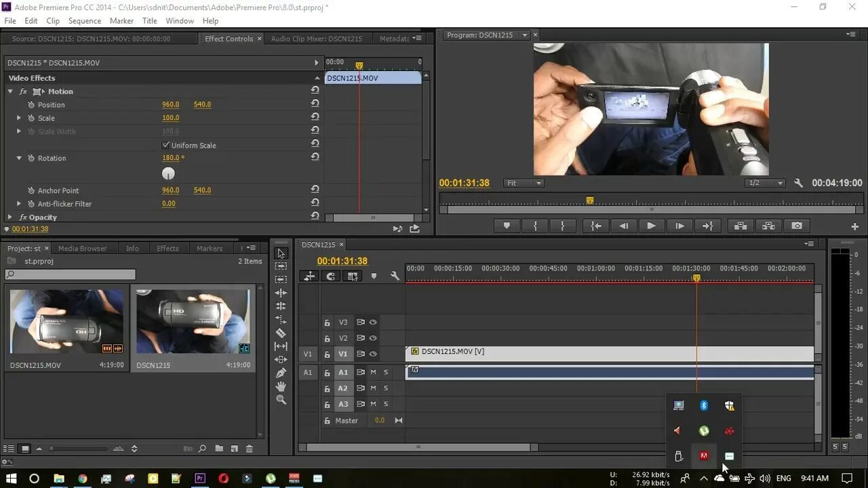This screenshot has height=488, width=868.
Task: Click the timeline timecode 00:01:31:38
Action: (342, 261)
